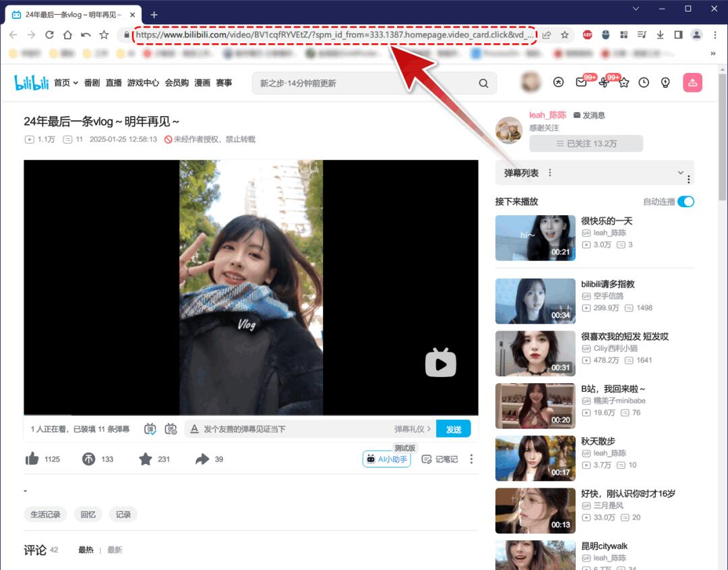
Task: Open 会员购 navigation item
Action: (177, 83)
